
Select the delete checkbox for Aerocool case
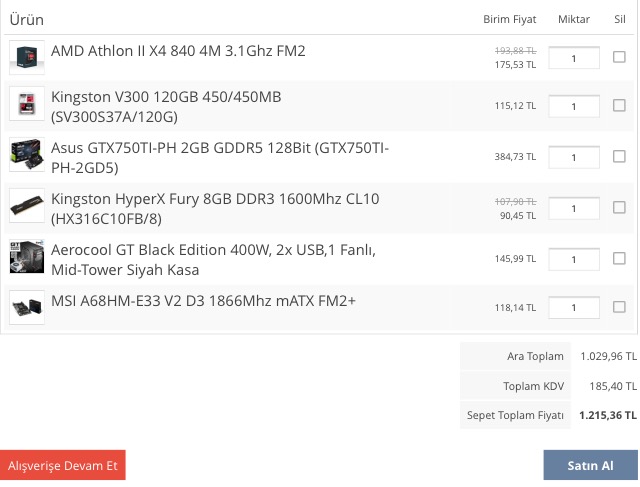point(619,259)
